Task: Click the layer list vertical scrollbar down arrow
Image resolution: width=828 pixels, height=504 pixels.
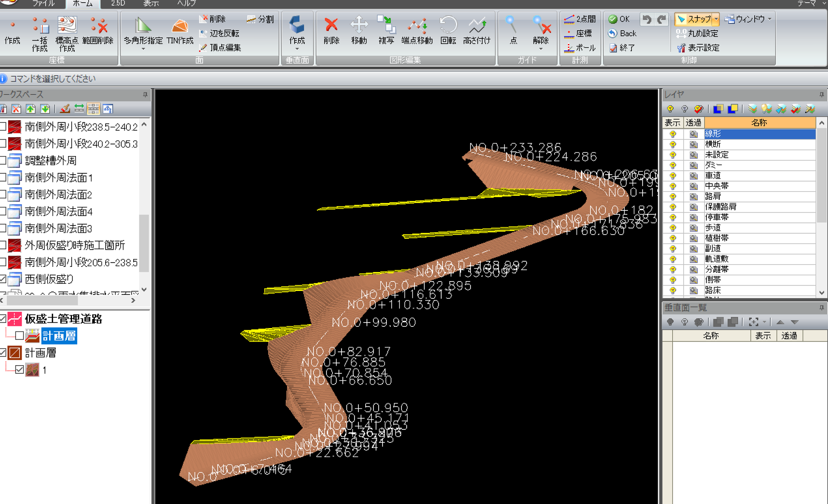Action: 822,292
